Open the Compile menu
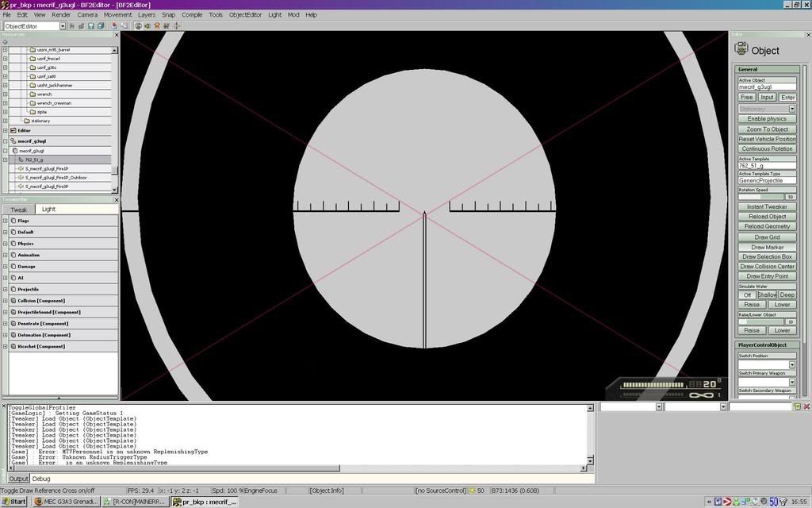 tap(192, 14)
